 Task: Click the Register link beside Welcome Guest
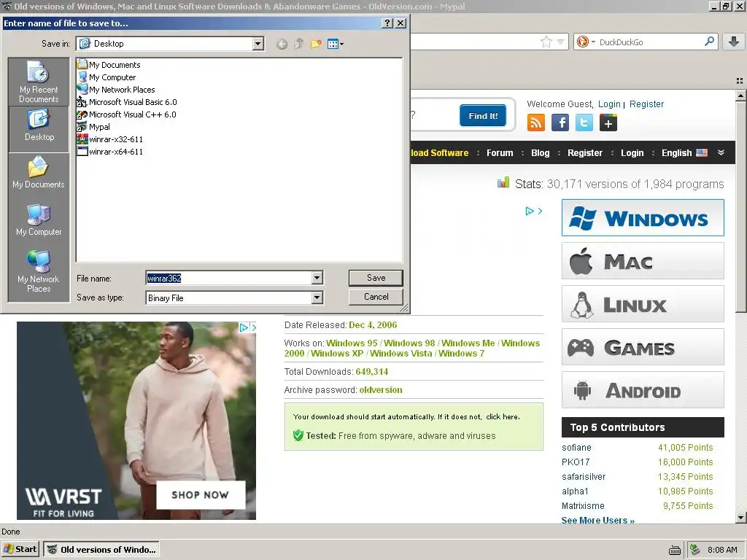coord(646,104)
